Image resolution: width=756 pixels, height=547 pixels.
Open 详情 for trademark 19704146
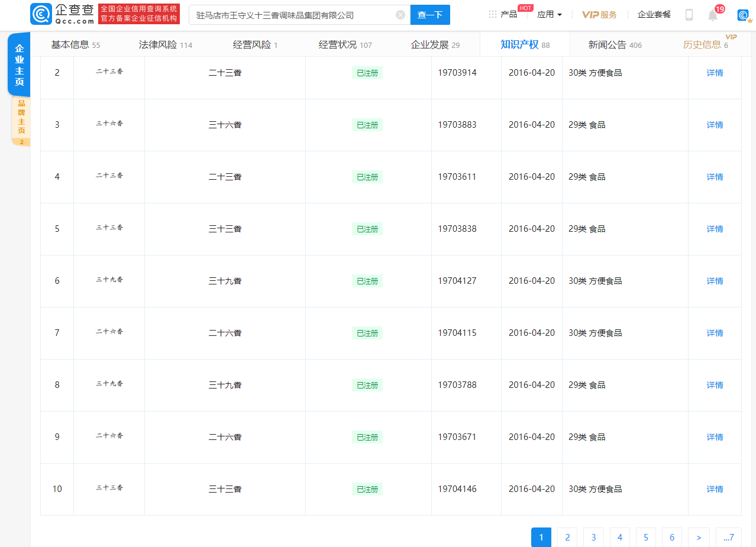tap(715, 489)
